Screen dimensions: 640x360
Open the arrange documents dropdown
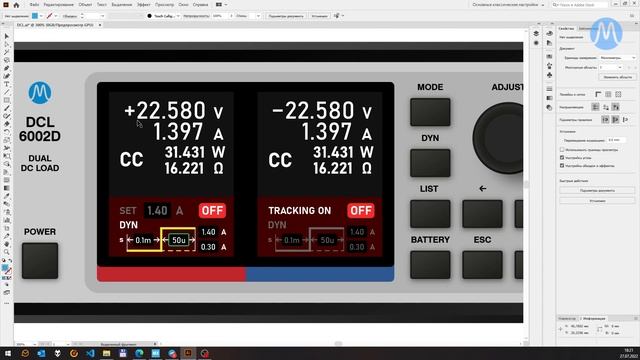(221, 4)
